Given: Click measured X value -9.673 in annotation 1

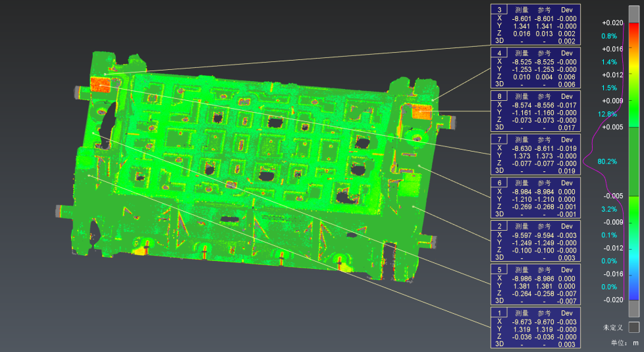Looking at the screenshot, I should coord(522,322).
